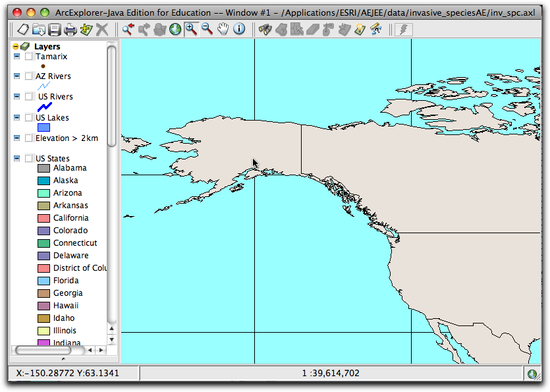
Task: Click the globe icon in status bar
Action: 532,374
